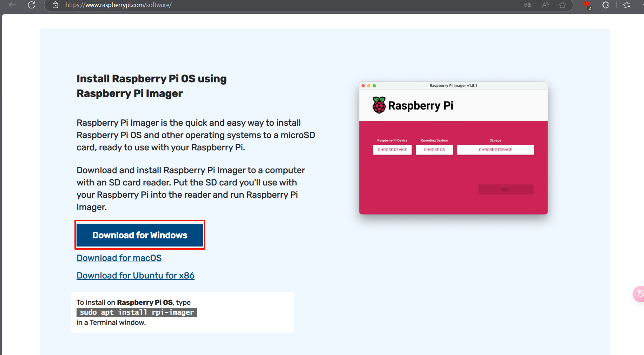Viewport: 644px width, 355px height.
Task: Click the sudo apt install rpi-imager command
Action: point(137,312)
